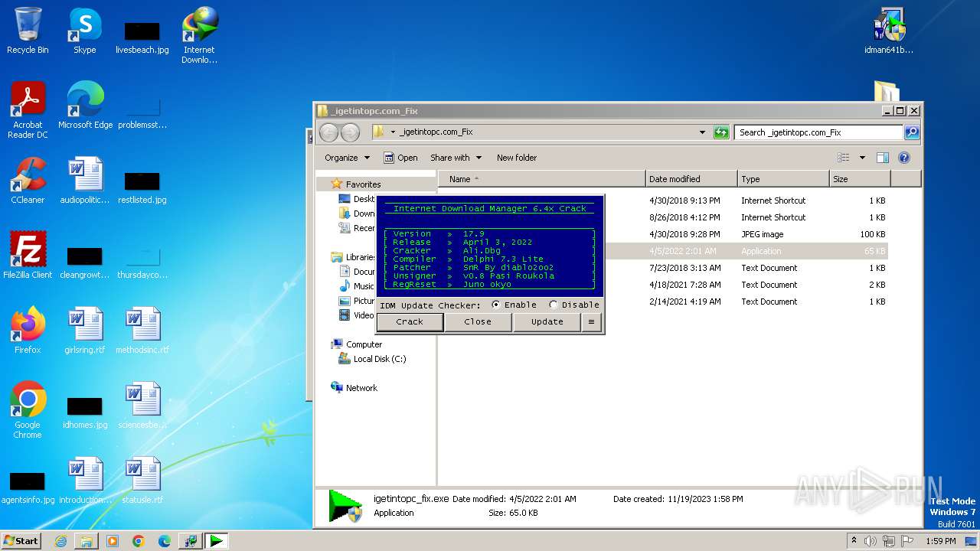Sort by Name column header
The height and width of the screenshot is (551, 980).
542,179
